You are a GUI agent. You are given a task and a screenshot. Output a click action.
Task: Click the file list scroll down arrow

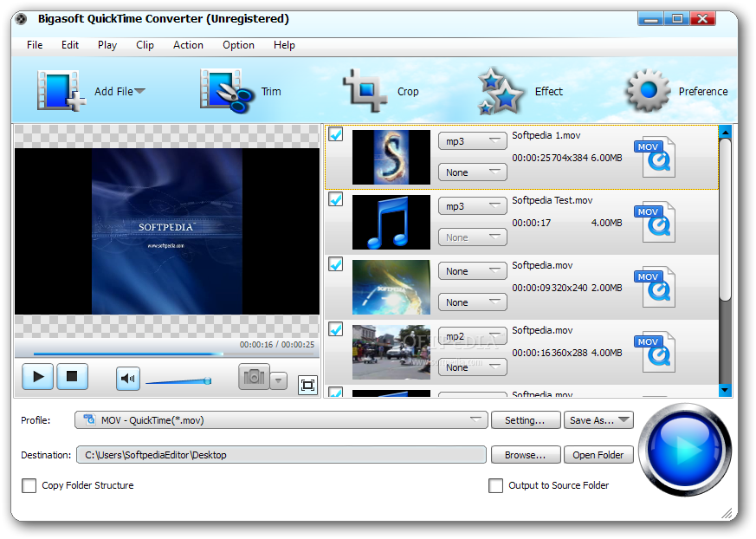point(725,390)
